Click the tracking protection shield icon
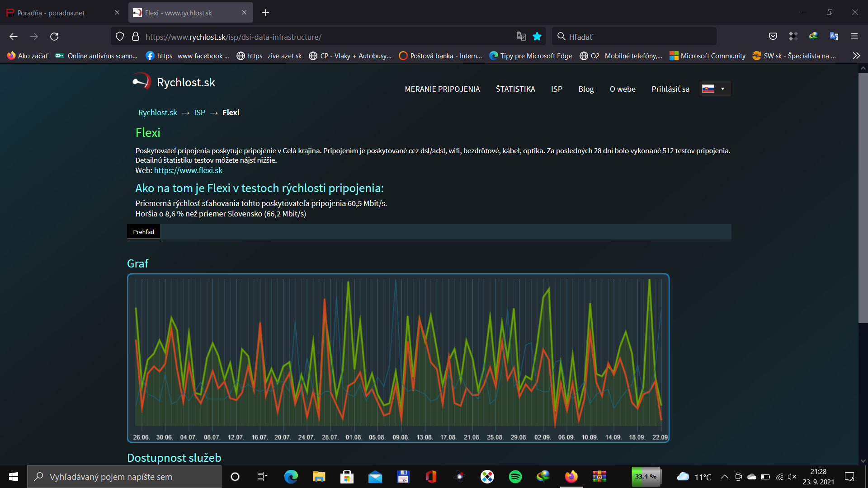 click(120, 37)
